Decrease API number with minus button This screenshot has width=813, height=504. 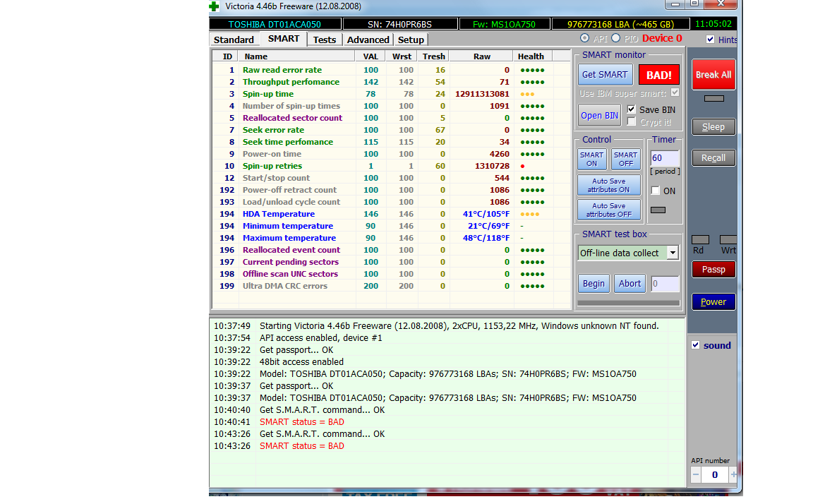tap(696, 474)
